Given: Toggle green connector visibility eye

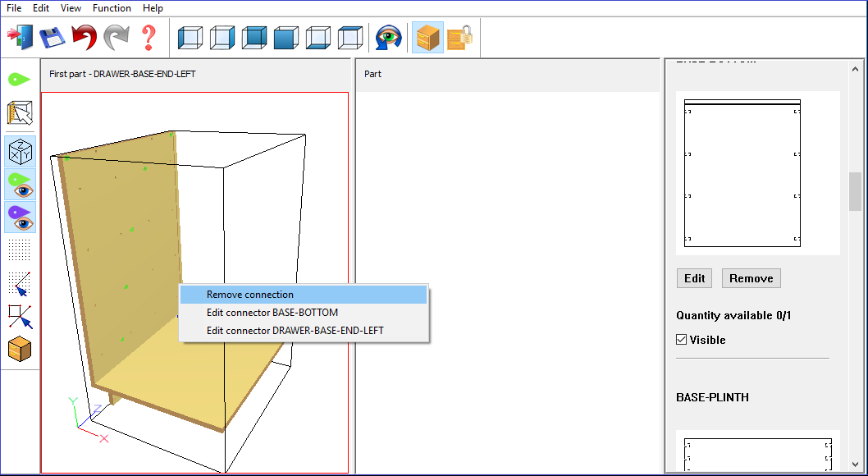Looking at the screenshot, I should [x=21, y=185].
